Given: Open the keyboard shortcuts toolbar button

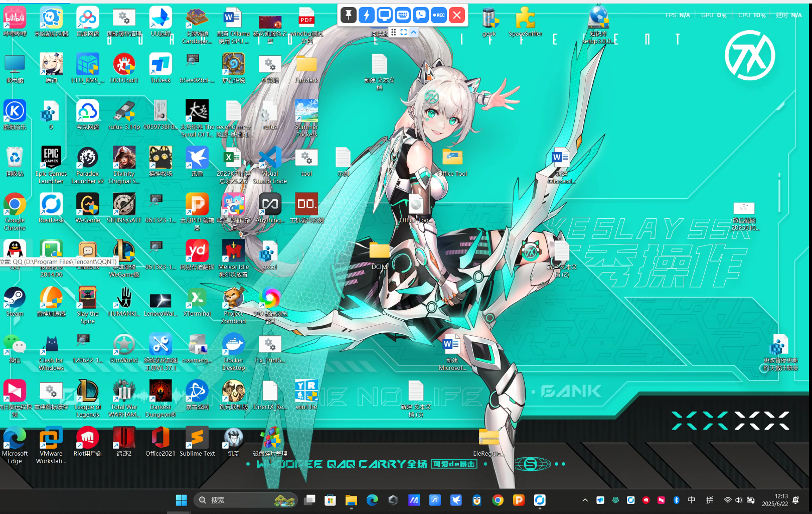Looking at the screenshot, I should click(x=403, y=15).
